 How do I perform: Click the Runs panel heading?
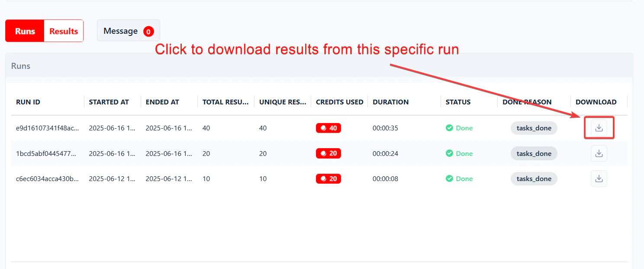point(21,66)
